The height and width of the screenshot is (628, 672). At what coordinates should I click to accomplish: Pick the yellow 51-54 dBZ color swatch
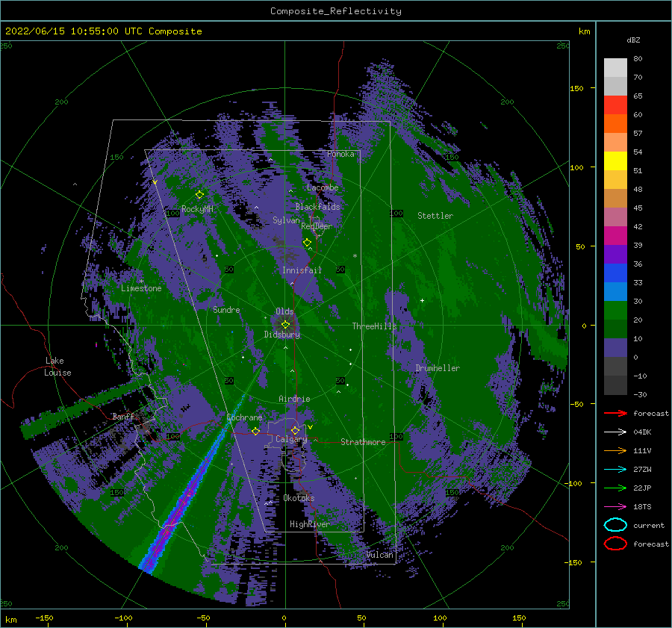[615, 161]
